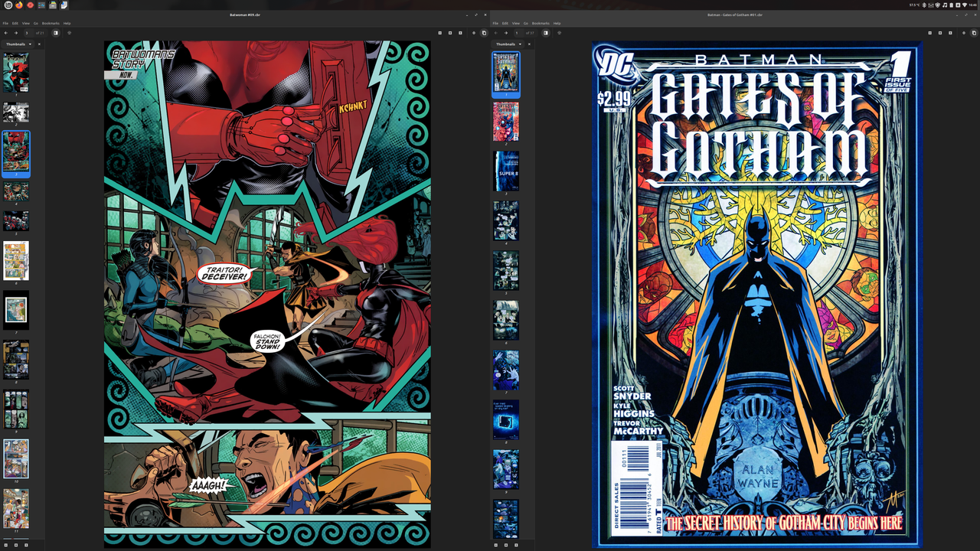Click the middle of three zoom icons in Gates of Gotham toolbar

pos(940,33)
